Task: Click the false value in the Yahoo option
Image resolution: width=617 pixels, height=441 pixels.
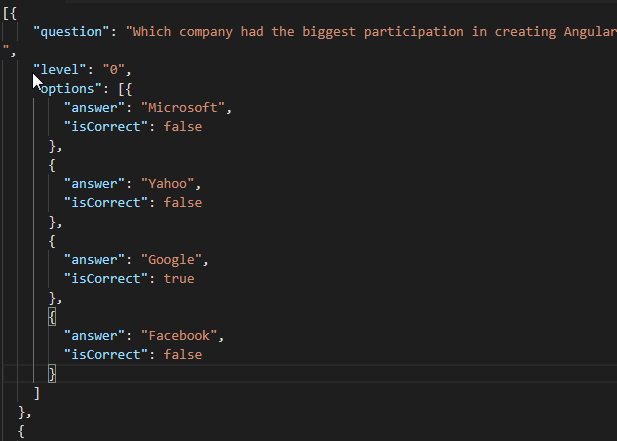Action: click(x=183, y=203)
